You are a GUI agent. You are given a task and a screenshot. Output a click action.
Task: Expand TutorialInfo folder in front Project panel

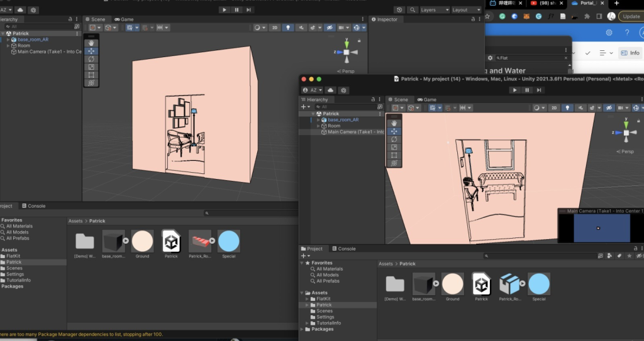pyautogui.click(x=307, y=323)
